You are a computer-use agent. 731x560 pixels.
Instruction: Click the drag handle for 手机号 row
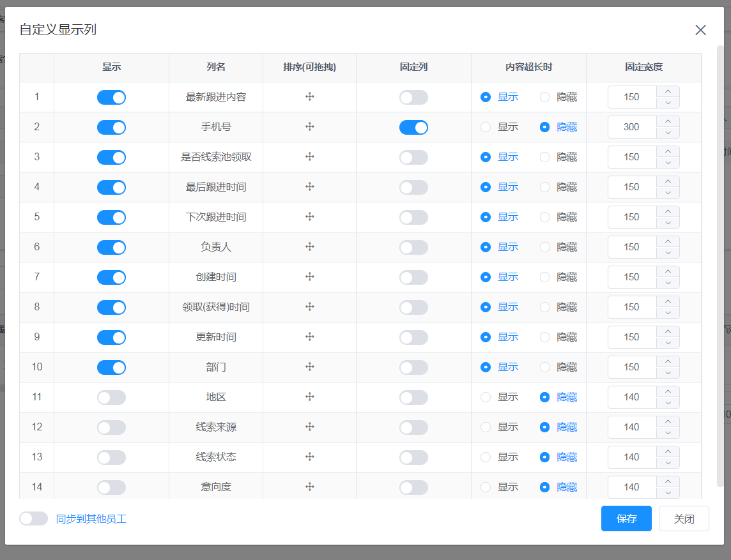[x=310, y=127]
